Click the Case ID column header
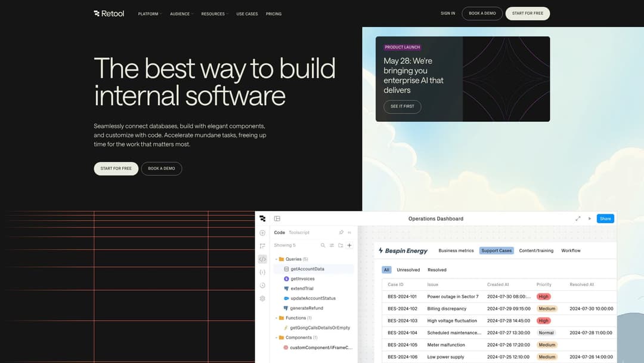 395,284
